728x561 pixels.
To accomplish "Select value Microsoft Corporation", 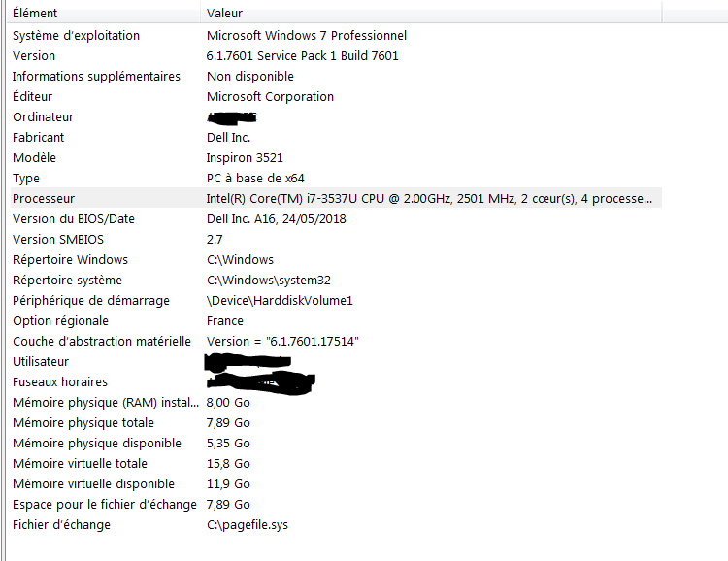I will click(x=270, y=97).
